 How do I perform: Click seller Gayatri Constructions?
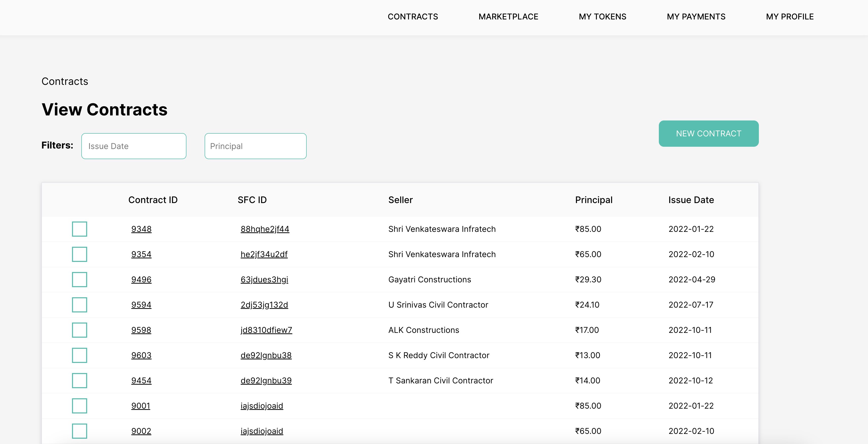429,279
